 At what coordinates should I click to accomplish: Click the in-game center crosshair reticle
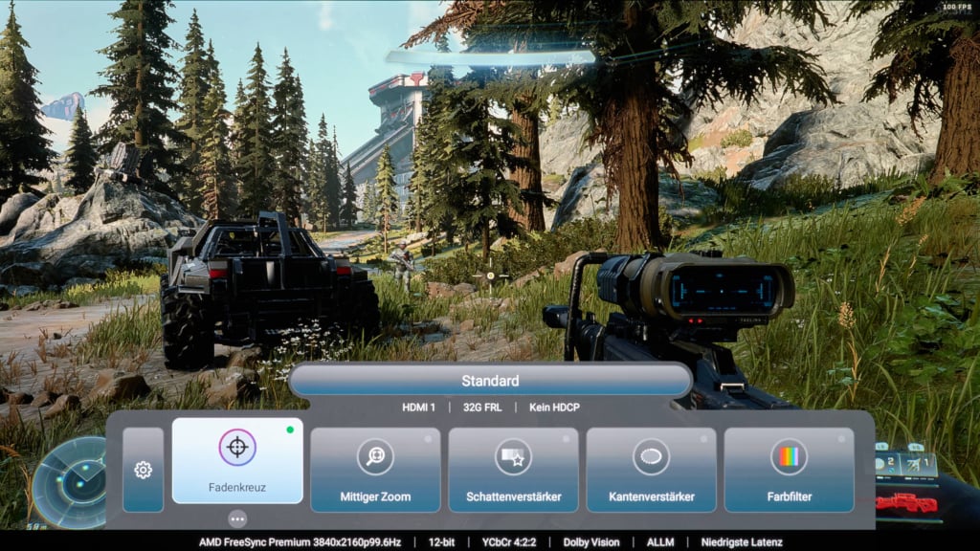[491, 275]
